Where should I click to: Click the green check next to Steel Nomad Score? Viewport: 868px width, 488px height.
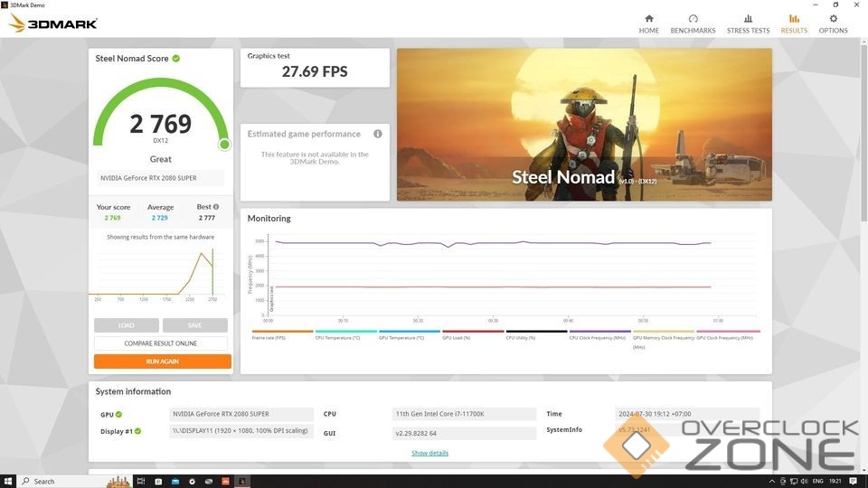click(176, 58)
